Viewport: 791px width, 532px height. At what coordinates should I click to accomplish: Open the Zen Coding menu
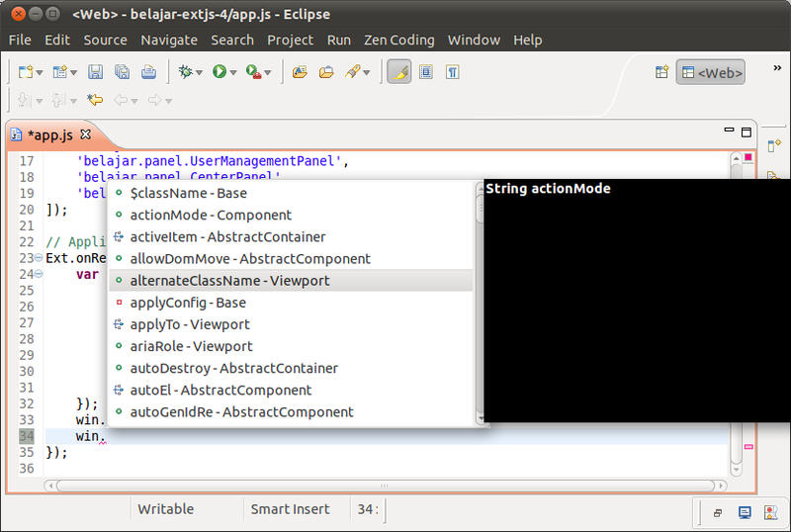point(398,40)
